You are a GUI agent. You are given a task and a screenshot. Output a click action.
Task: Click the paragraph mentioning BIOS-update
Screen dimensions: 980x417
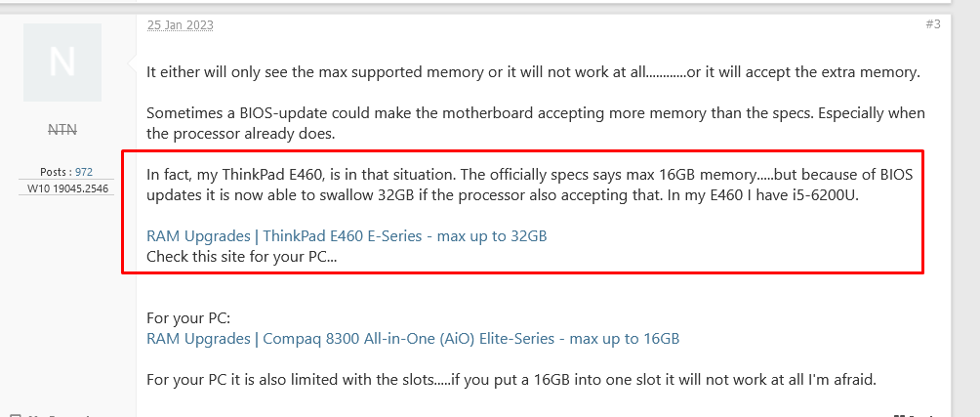click(536, 124)
